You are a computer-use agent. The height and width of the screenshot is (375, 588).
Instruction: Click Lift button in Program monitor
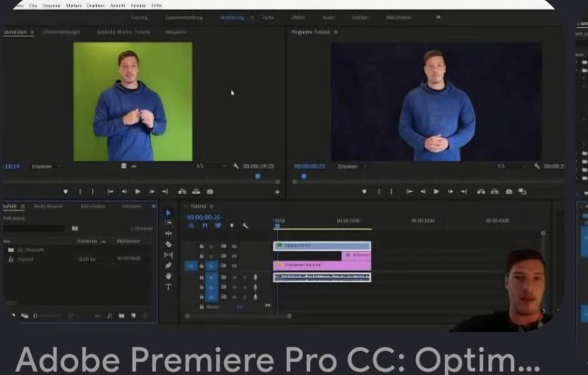click(481, 192)
